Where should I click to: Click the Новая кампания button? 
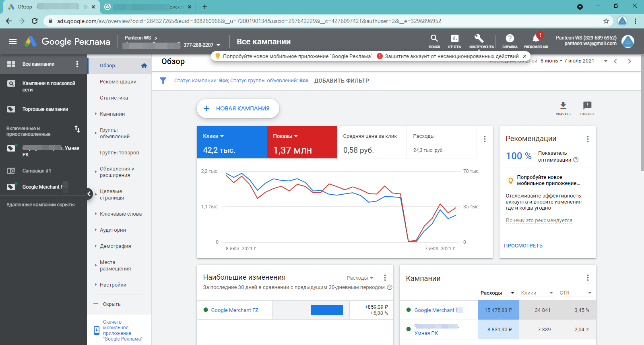(x=238, y=108)
